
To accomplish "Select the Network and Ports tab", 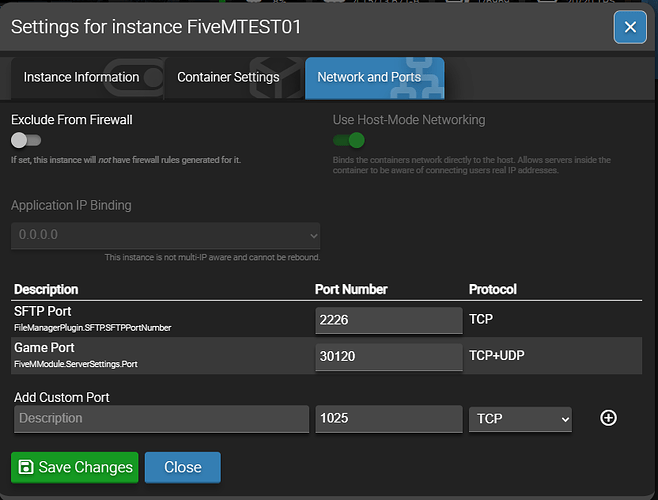I will tap(369, 77).
